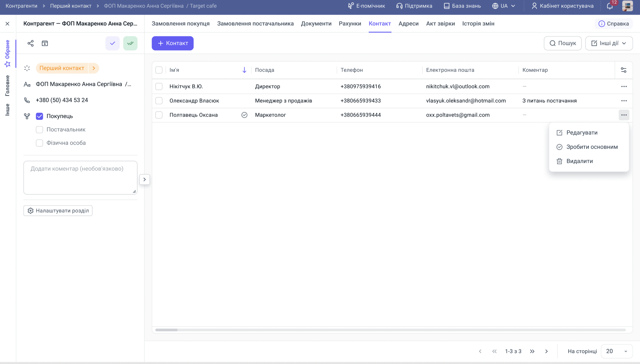
Task: Click the archive box icon beside share
Action: [x=45, y=43]
